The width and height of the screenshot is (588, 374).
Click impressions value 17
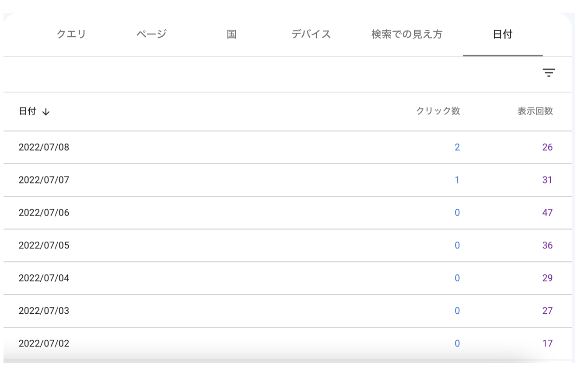click(547, 343)
